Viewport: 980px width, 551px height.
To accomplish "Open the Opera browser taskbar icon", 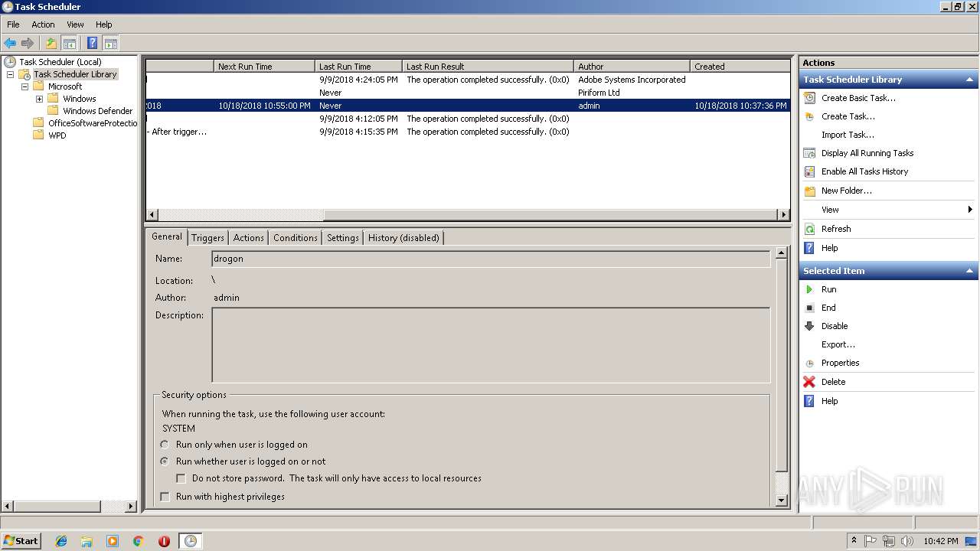I will pyautogui.click(x=164, y=541).
